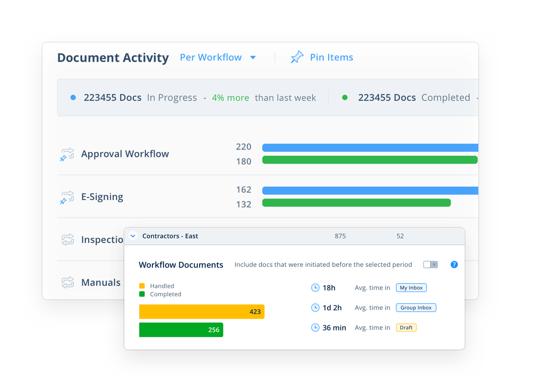This screenshot has width=537, height=392.
Task: Click the blue In Progress status dot
Action: (73, 98)
